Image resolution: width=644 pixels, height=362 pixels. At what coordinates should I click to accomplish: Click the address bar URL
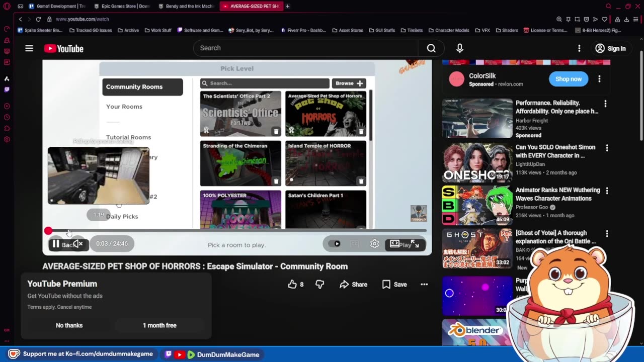tap(83, 19)
